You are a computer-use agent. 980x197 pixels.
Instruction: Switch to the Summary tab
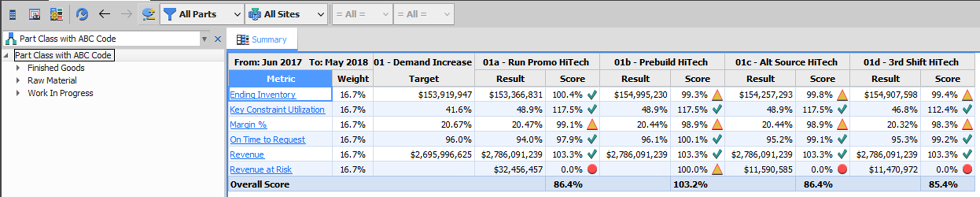[262, 40]
